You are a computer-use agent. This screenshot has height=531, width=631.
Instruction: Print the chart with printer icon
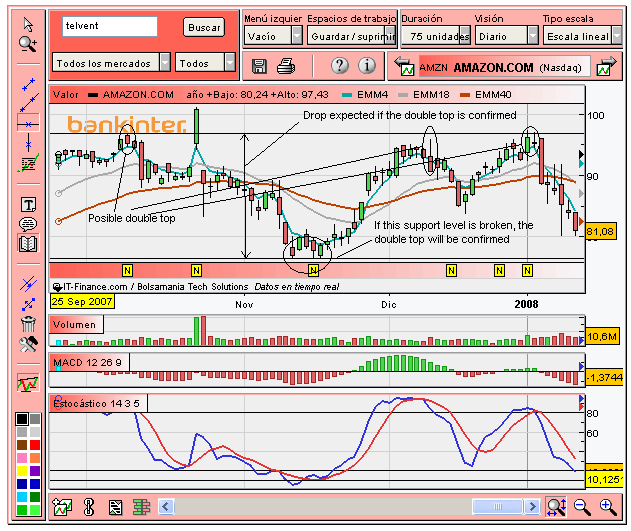[x=286, y=66]
